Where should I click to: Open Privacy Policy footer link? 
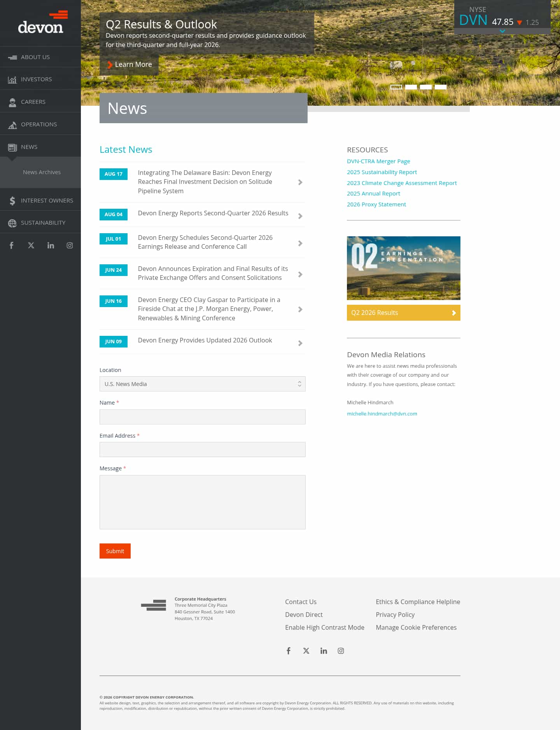395,615
